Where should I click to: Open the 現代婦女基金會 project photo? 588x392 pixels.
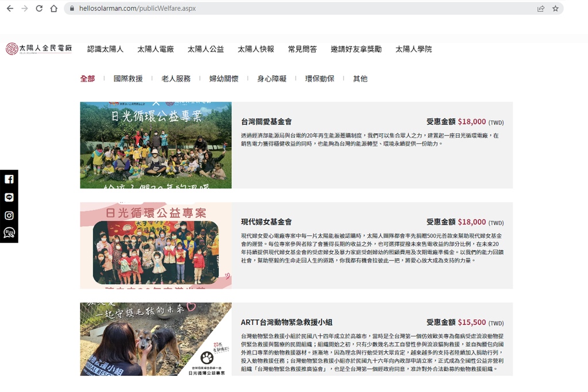[156, 246]
